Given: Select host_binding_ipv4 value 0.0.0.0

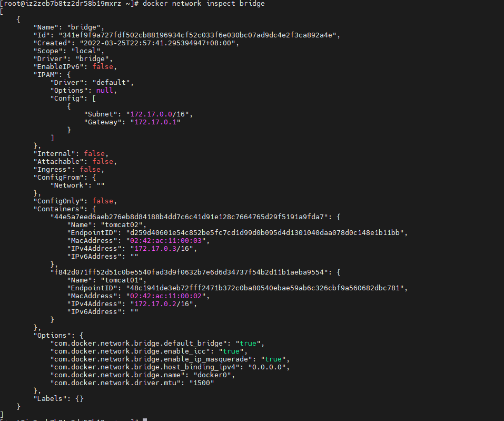Looking at the screenshot, I should tap(267, 367).
